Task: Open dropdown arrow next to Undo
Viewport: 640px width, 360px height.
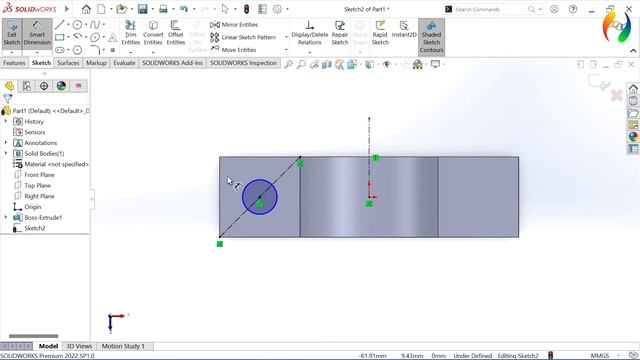Action: pos(194,9)
